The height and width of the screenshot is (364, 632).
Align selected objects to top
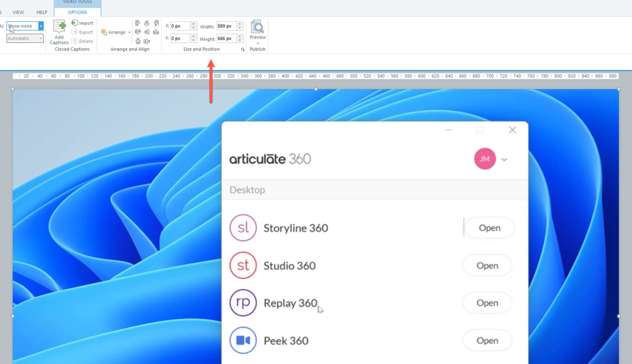pos(137,32)
